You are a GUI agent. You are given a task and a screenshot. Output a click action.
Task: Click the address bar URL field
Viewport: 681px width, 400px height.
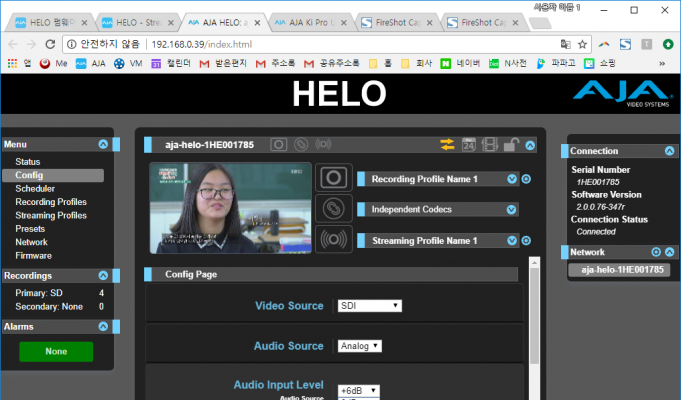(x=326, y=44)
